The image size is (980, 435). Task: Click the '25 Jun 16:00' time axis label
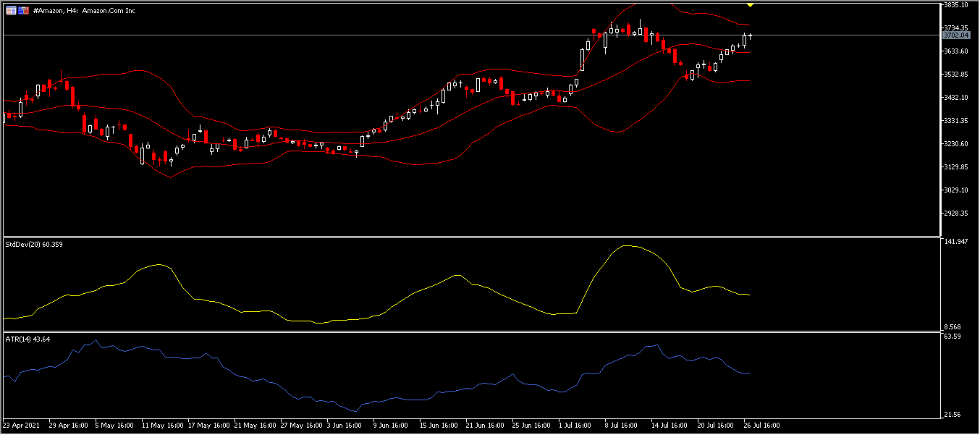click(532, 426)
